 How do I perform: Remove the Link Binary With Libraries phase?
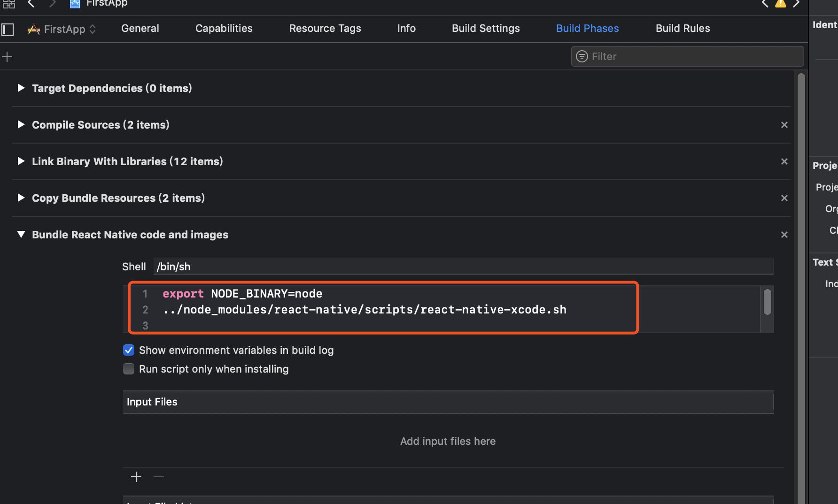coord(784,161)
